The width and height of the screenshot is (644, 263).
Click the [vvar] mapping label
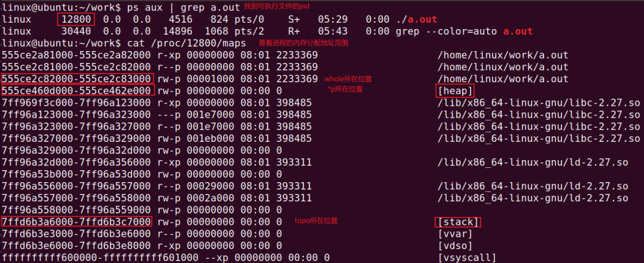point(455,234)
